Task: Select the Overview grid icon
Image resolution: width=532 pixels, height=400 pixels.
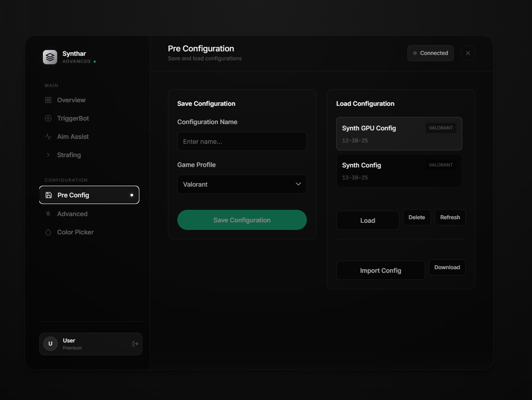Action: pyautogui.click(x=48, y=100)
